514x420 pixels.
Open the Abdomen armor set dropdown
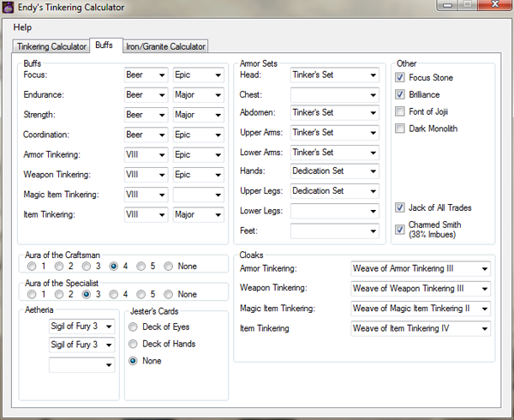pos(335,113)
